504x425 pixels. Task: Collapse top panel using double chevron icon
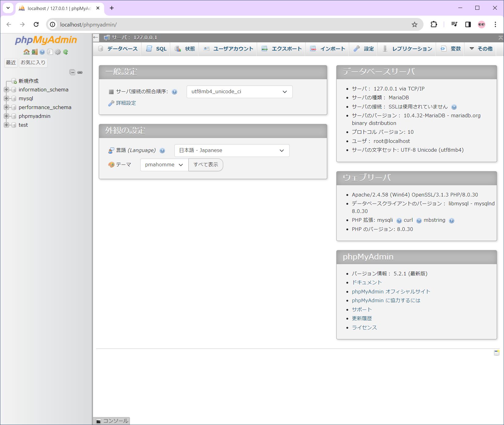[x=500, y=38]
